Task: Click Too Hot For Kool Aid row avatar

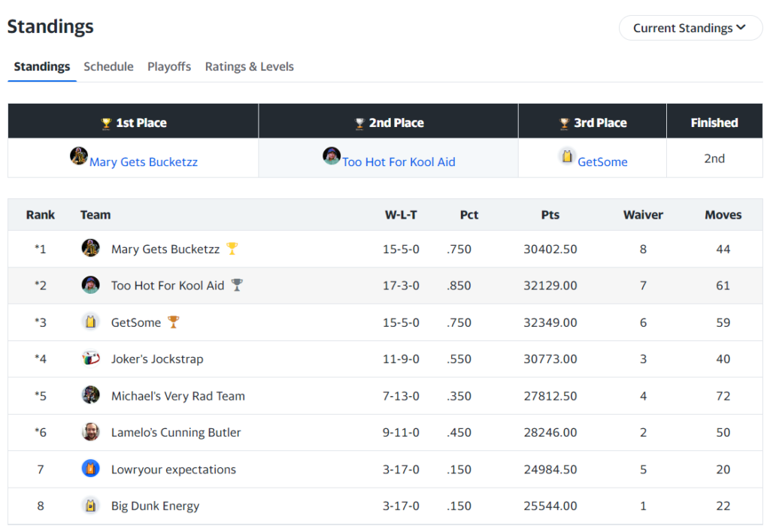Action: [x=90, y=285]
